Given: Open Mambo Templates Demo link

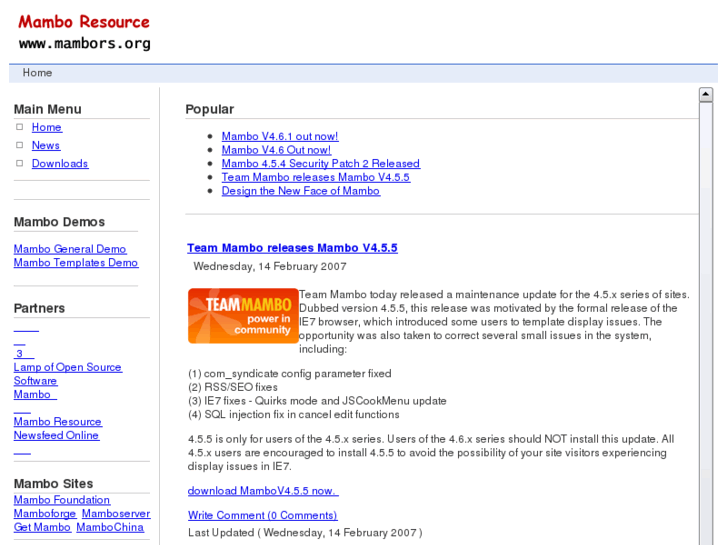Looking at the screenshot, I should (x=76, y=263).
